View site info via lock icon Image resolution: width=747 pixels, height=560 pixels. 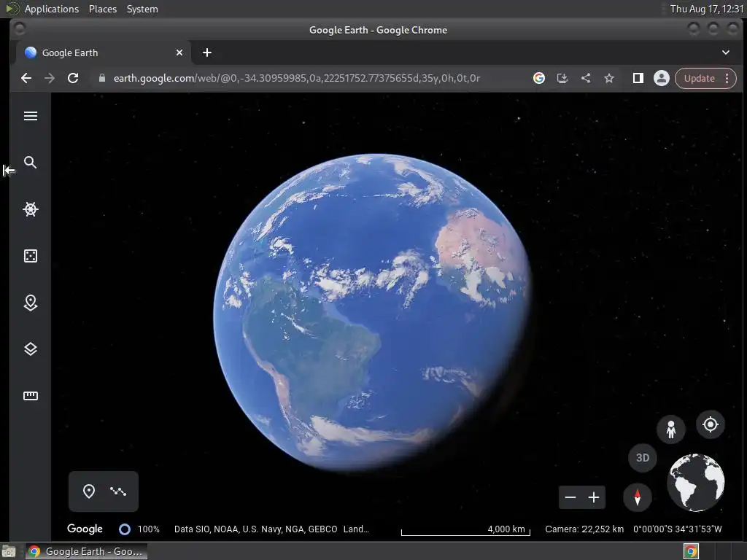[102, 78]
